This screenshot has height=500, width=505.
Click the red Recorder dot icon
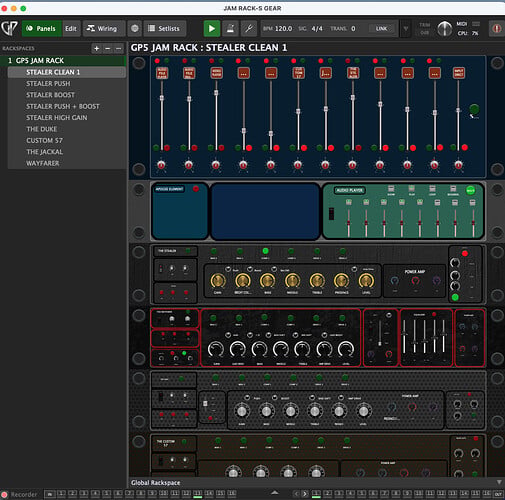click(4, 494)
